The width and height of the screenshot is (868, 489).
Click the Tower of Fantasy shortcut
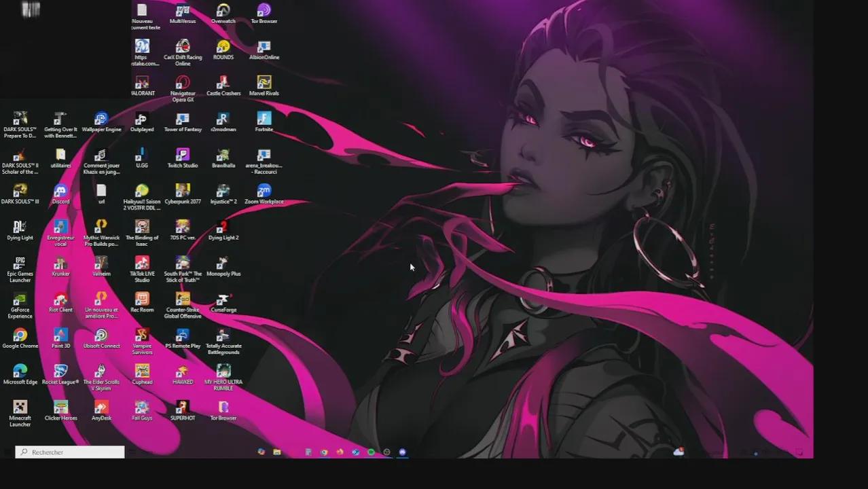(183, 122)
